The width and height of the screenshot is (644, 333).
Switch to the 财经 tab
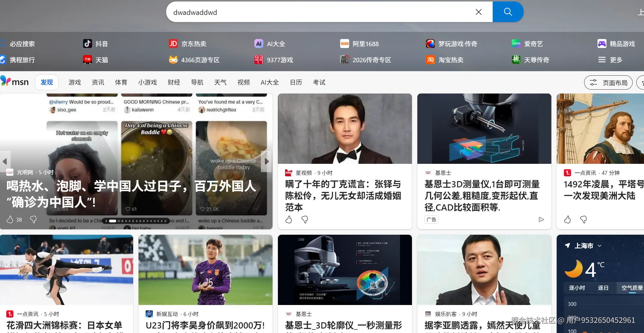(x=174, y=82)
